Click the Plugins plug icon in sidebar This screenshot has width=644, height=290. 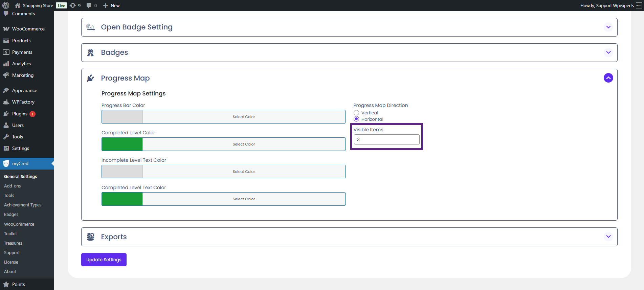coord(6,114)
